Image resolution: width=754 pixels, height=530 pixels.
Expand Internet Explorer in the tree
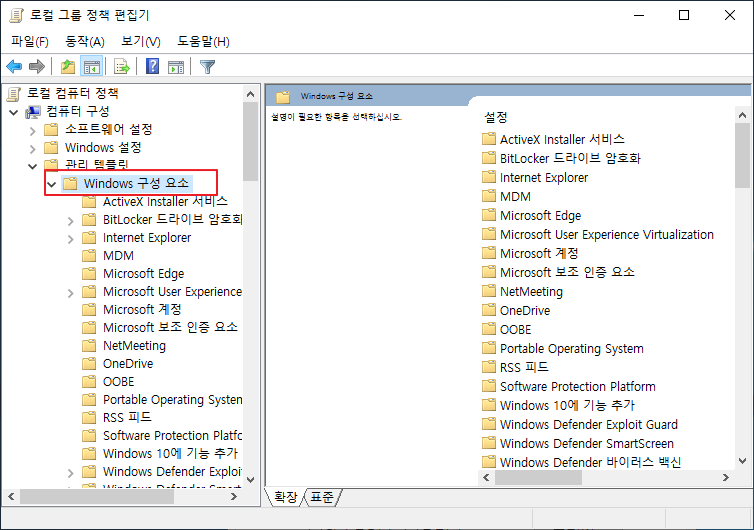[x=71, y=239]
